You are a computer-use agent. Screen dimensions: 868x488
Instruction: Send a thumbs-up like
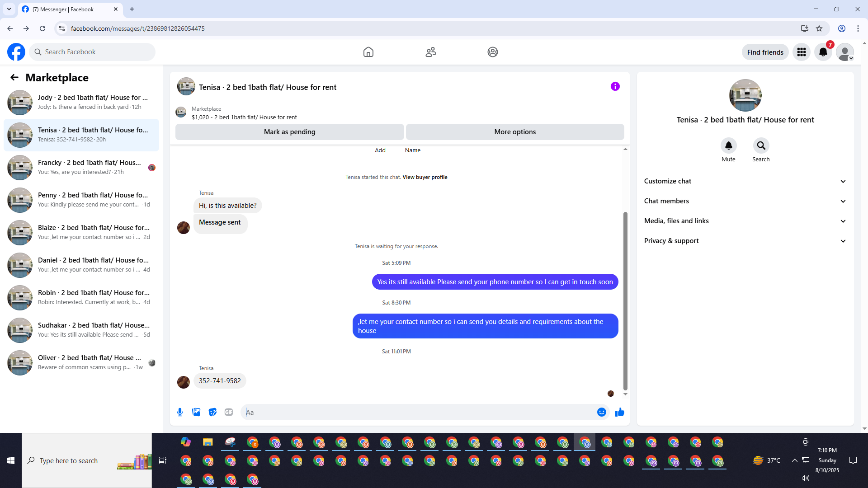(619, 412)
